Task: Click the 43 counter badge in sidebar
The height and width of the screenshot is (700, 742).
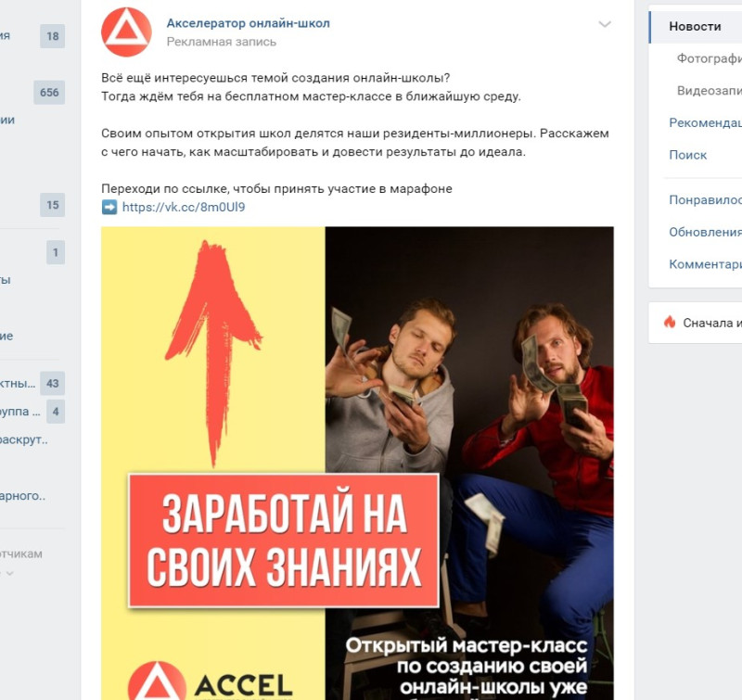Action: 53,383
